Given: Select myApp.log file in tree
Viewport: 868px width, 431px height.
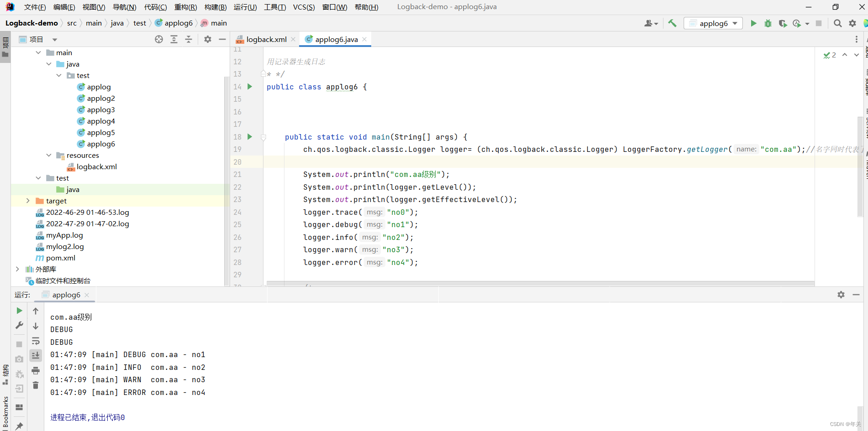Looking at the screenshot, I should (64, 235).
